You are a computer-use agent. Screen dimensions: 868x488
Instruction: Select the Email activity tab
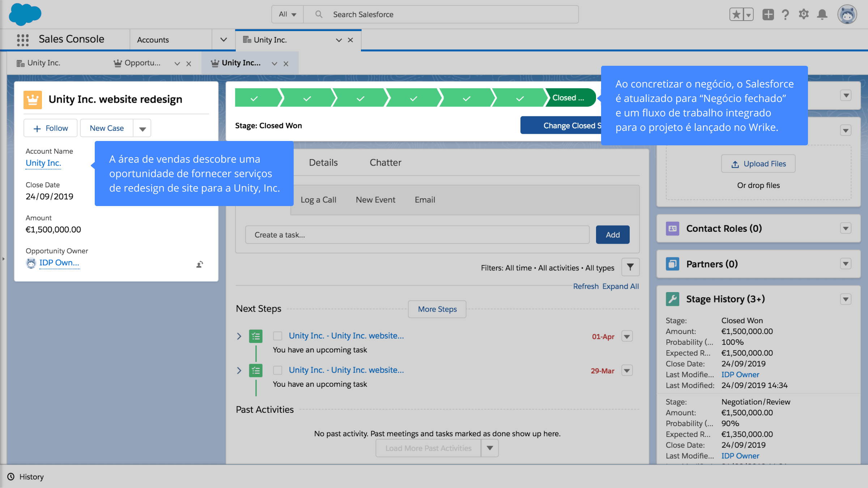(425, 200)
